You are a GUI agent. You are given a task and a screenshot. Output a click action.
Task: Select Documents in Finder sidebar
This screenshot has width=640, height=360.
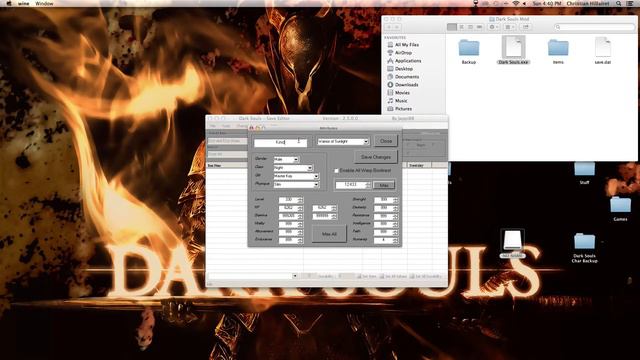tap(403, 76)
